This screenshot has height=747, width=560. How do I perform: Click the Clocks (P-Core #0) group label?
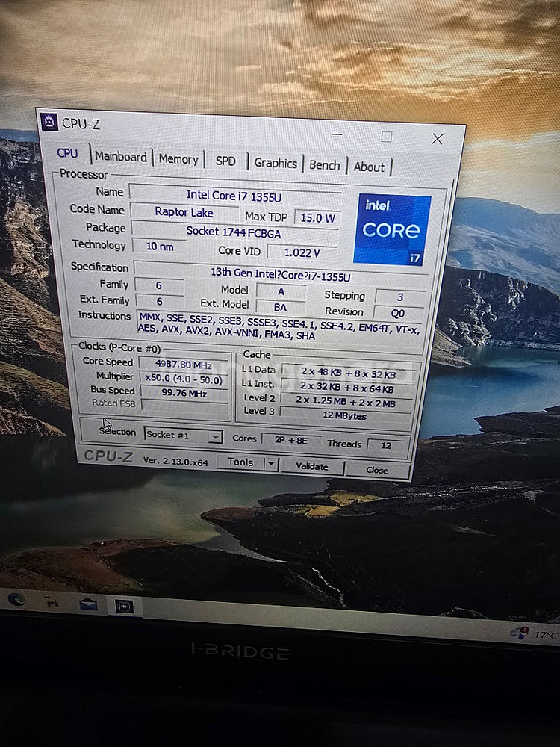click(119, 347)
